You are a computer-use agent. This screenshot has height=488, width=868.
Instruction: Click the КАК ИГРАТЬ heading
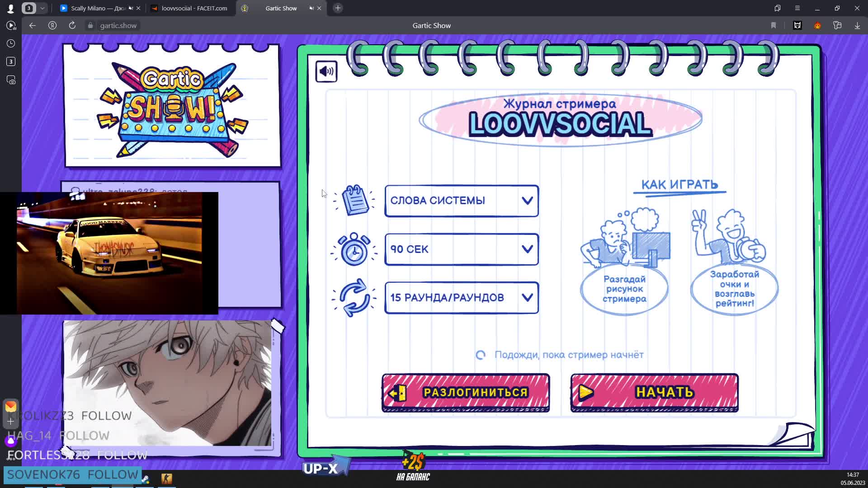[679, 185]
